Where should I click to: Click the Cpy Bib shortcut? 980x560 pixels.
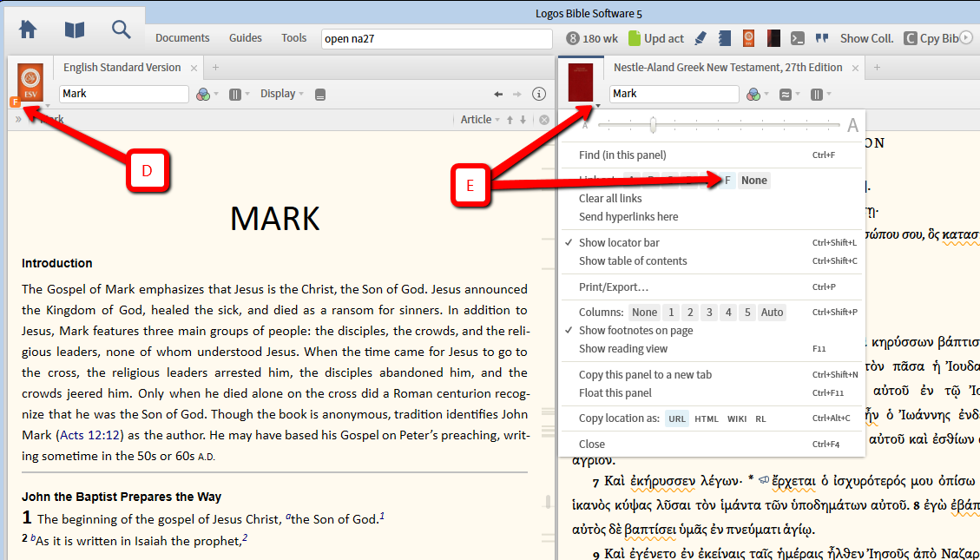point(931,38)
